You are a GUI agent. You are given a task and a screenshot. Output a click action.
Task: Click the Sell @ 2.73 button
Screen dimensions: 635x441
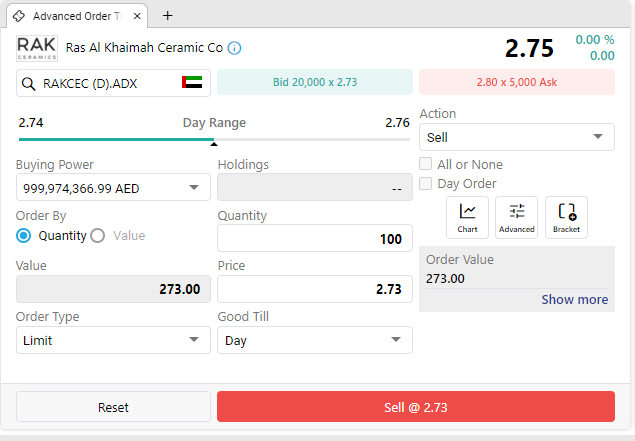416,407
